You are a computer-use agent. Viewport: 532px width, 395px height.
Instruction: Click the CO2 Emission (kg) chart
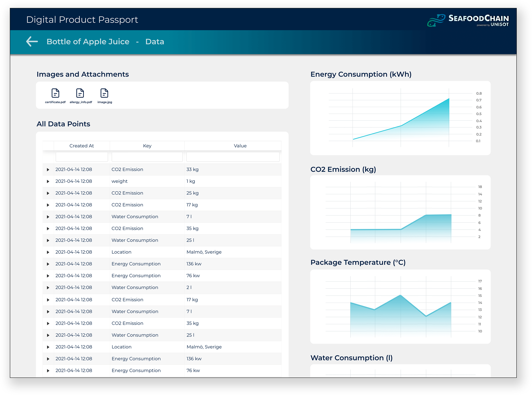[400, 212]
